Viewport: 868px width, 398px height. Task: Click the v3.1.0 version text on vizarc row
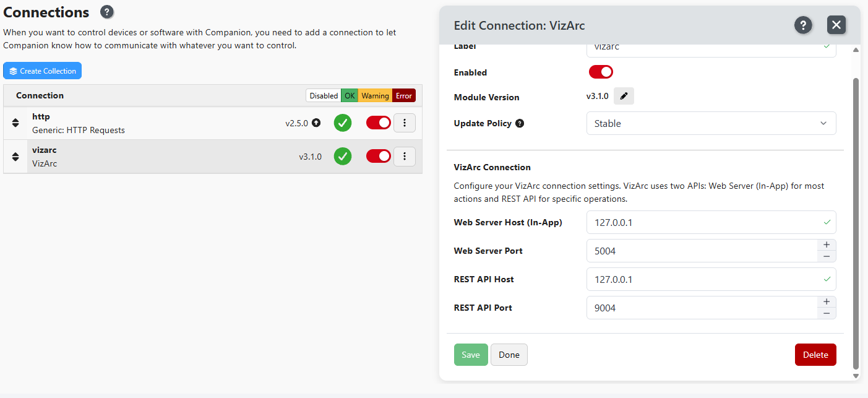point(310,157)
